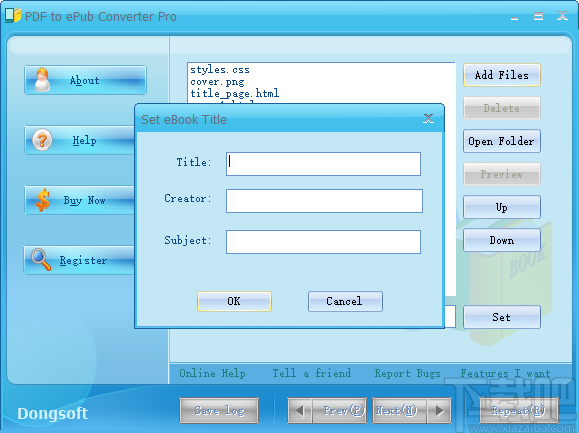
Task: Confirm the dialog with OK
Action: tap(234, 301)
